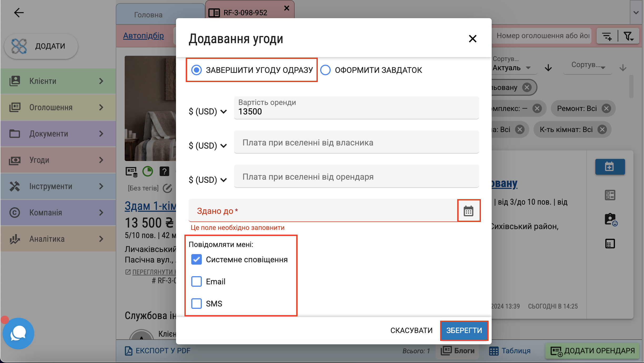This screenshot has height=363, width=644.
Task: Click the edit tags pencil icon
Action: 167,188
